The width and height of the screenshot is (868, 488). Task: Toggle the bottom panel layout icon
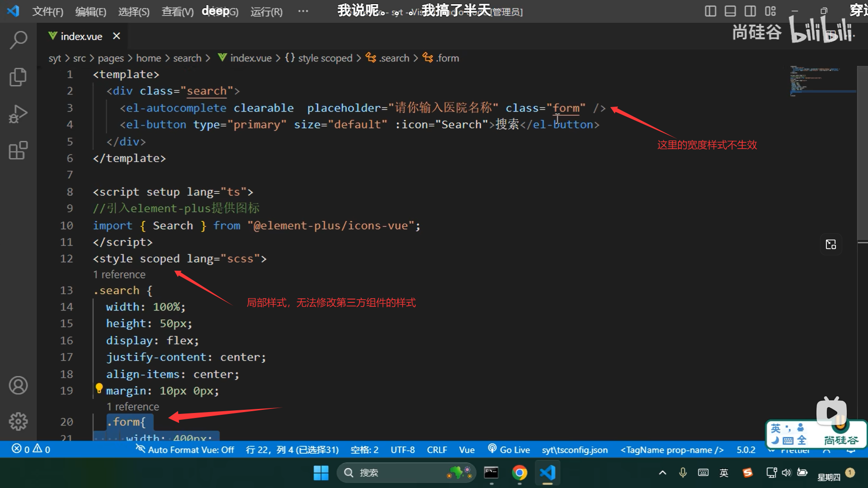(x=730, y=11)
